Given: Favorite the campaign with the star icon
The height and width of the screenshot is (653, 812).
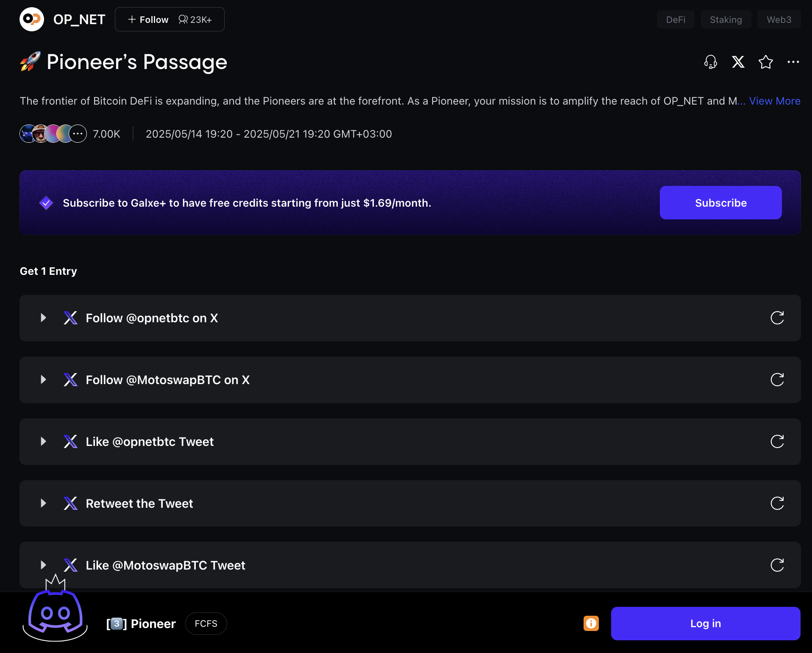Looking at the screenshot, I should pyautogui.click(x=765, y=62).
